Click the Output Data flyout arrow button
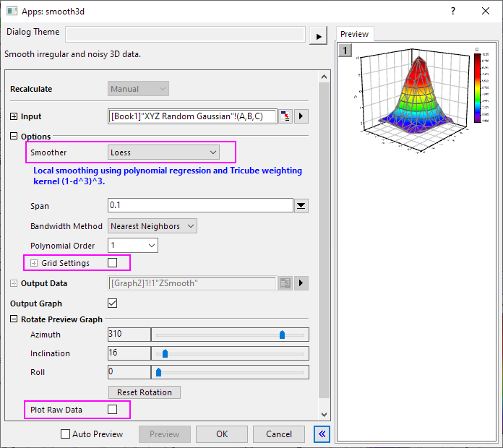The image size is (503, 448). pyautogui.click(x=303, y=283)
